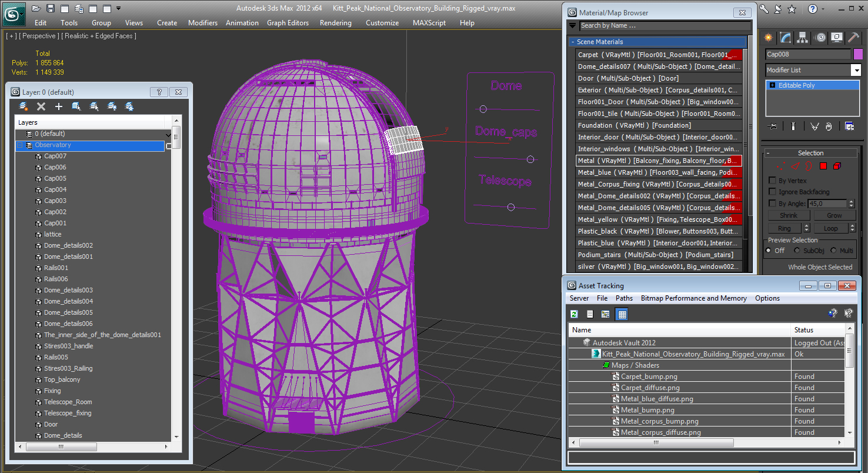Click the By Angle value spinner
Screen dimensions: 868x473
(x=851, y=204)
